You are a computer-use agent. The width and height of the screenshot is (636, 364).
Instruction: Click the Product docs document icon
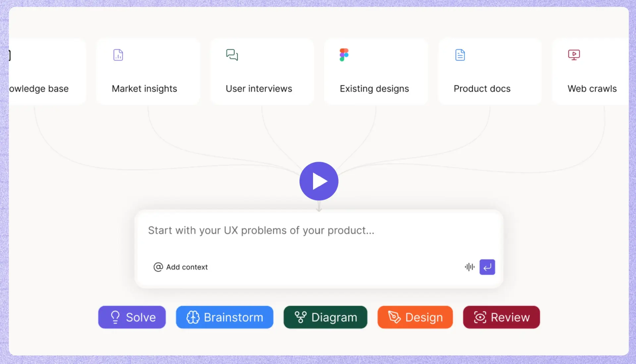click(460, 55)
